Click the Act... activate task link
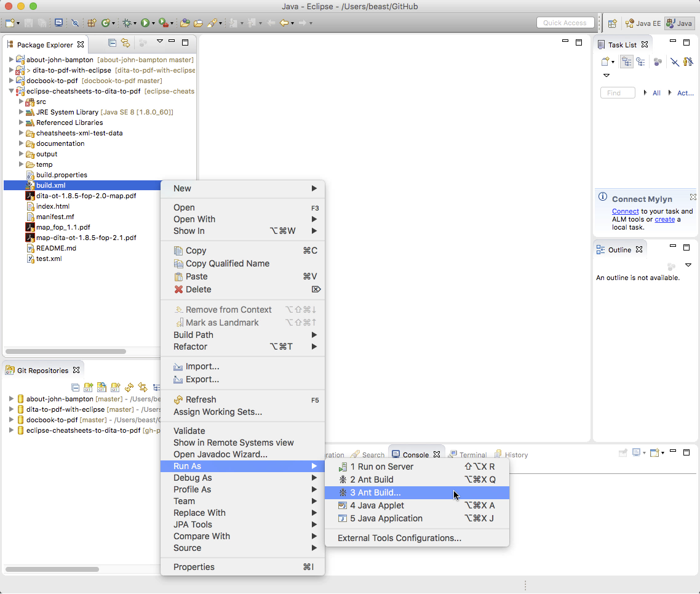 coord(685,93)
